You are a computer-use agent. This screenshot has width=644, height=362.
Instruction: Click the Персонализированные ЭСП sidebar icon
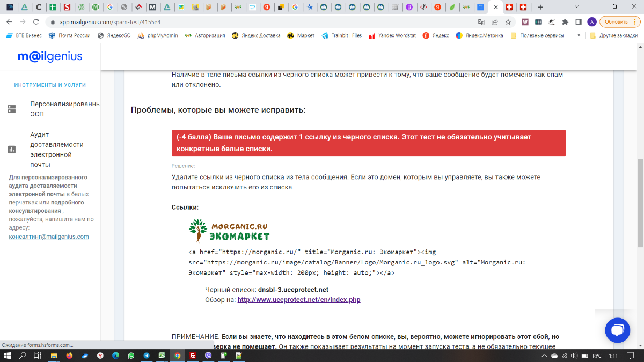coord(12,109)
